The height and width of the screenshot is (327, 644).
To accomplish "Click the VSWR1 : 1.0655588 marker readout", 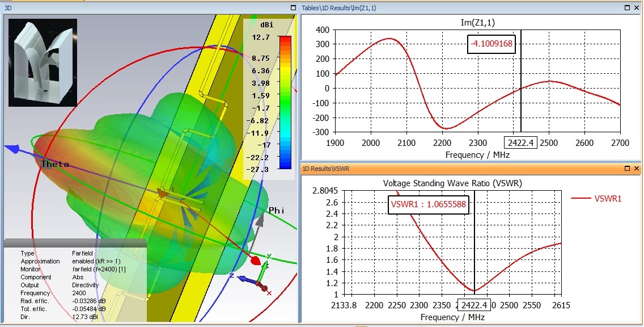I will (429, 205).
